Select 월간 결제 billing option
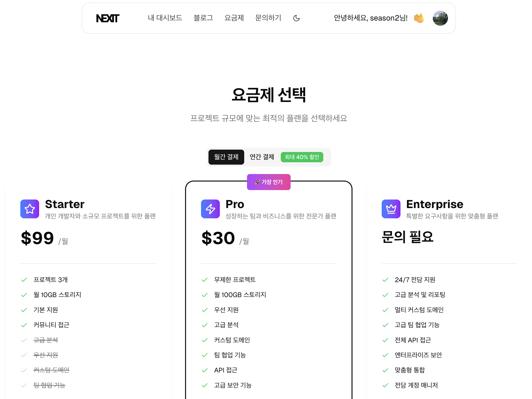This screenshot has height=399, width=532. (x=226, y=157)
